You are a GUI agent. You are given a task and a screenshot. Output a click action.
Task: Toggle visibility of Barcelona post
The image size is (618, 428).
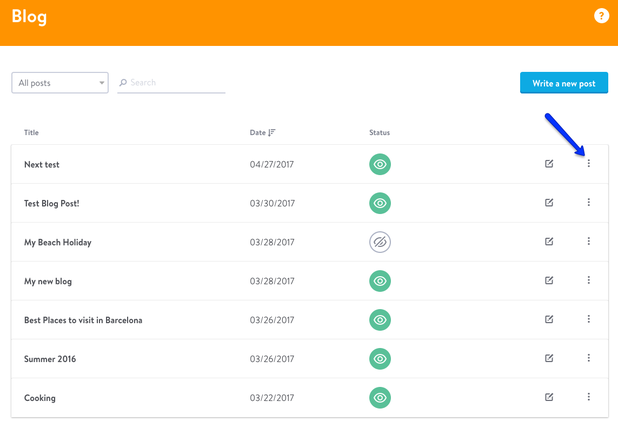click(380, 320)
